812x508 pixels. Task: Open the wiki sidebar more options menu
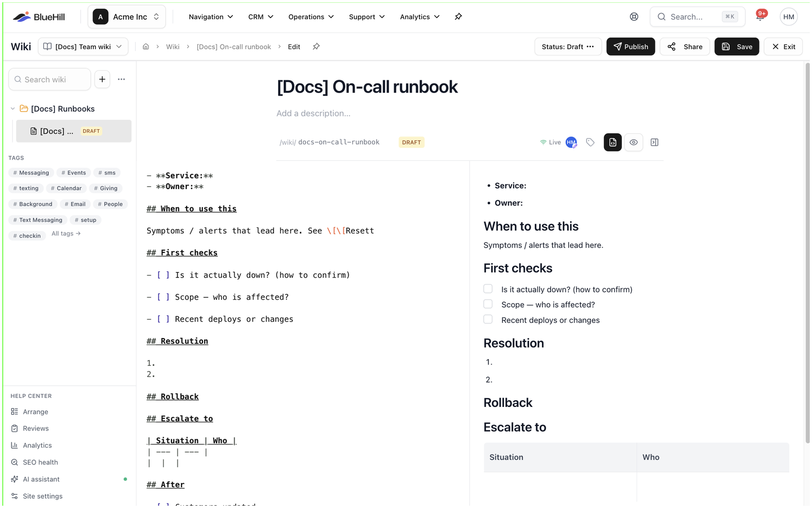pyautogui.click(x=121, y=80)
